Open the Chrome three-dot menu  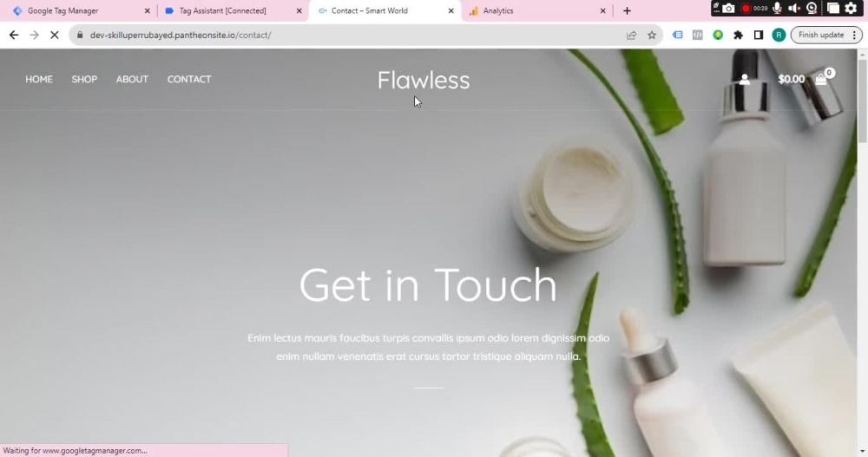(854, 35)
